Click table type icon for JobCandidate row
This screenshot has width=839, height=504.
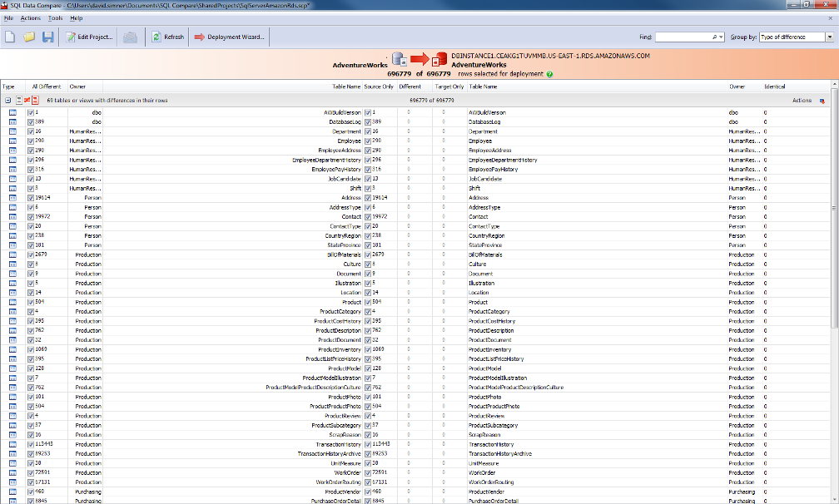(x=12, y=179)
